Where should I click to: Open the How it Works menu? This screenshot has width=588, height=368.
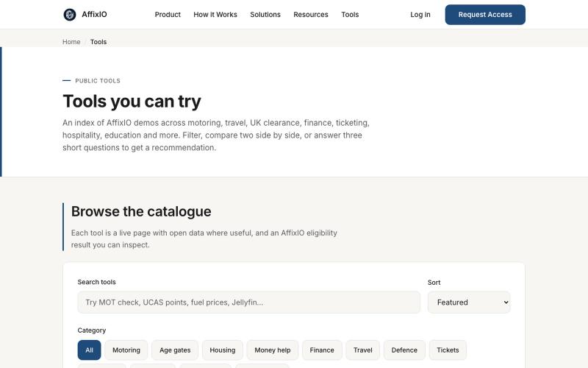click(215, 15)
